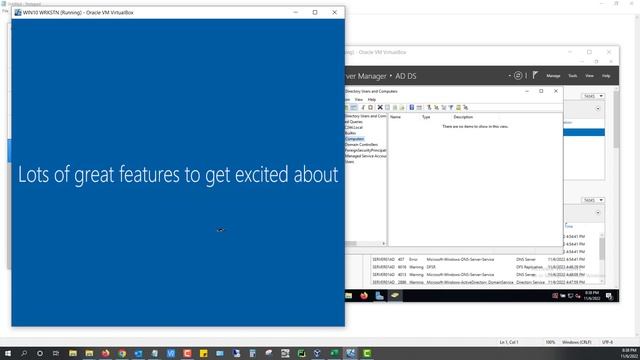Viewport: 640px width, 360px height.
Task: Open the VirtualBox icon in WIN10 WRKSTN title bar
Action: coord(18,13)
